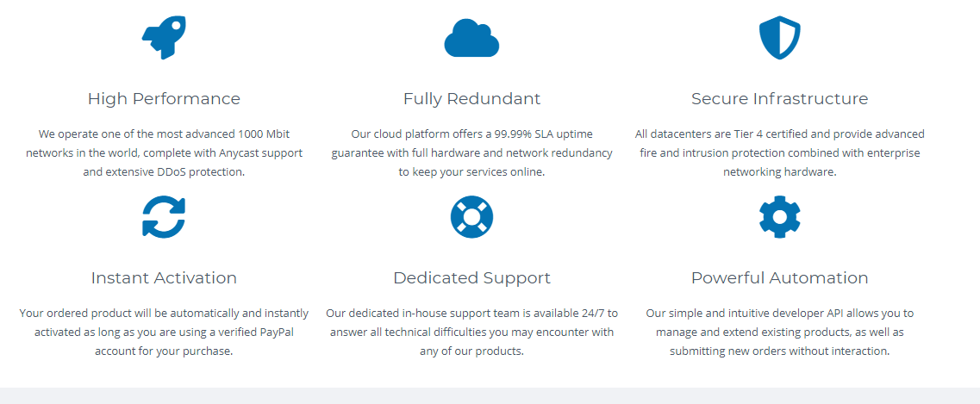Viewport: 980px width, 404px height.
Task: Click the in-house support team 24/7 paragraph
Action: (471, 333)
